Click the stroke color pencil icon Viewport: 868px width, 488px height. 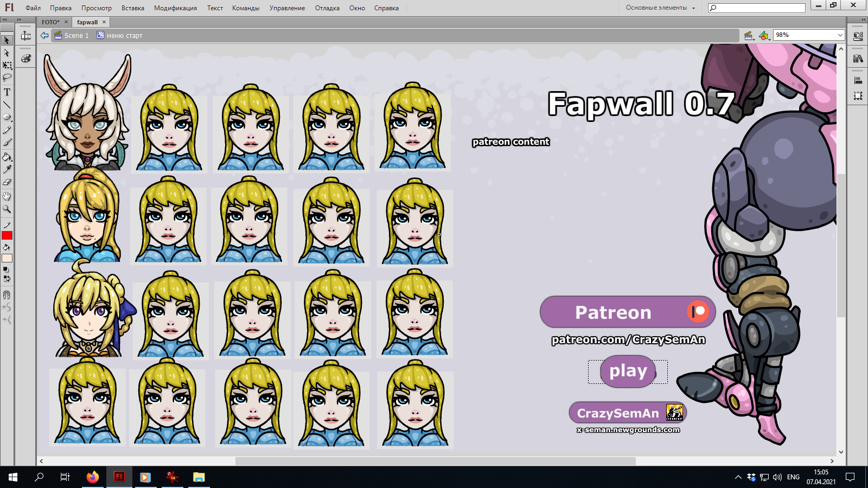click(x=7, y=225)
